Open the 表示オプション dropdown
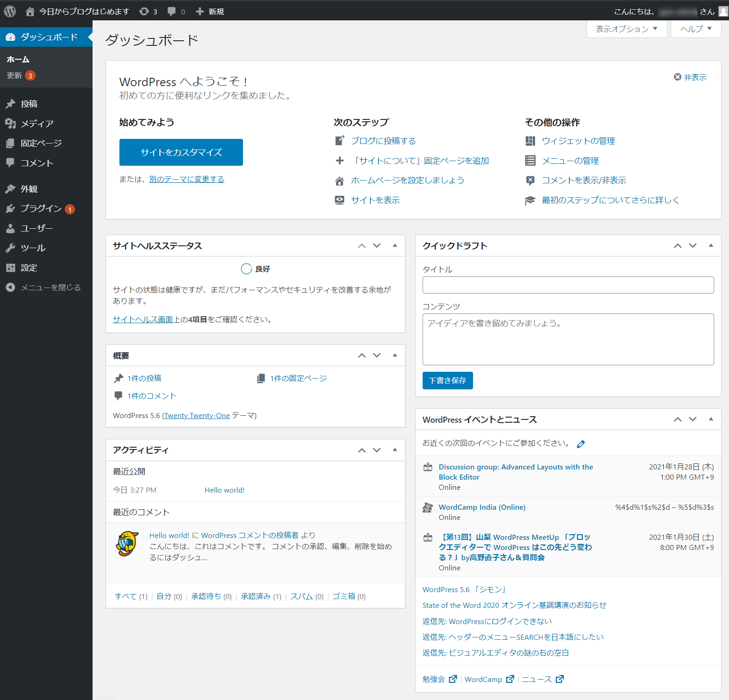 (627, 29)
